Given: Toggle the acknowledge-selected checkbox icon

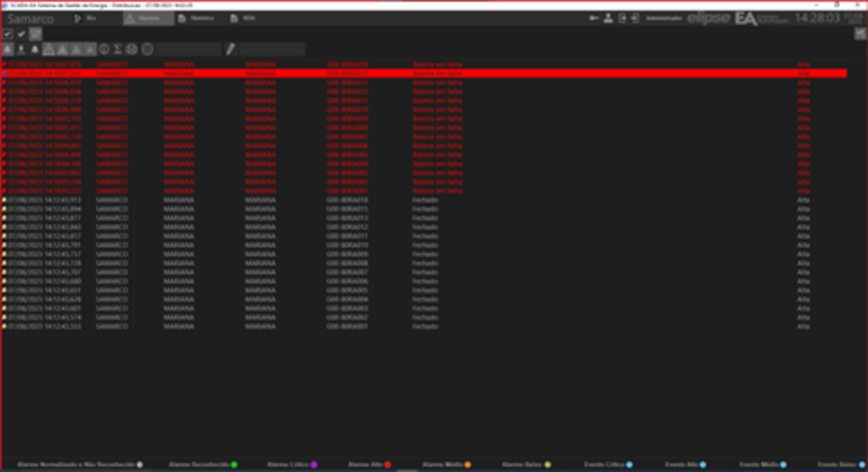Looking at the screenshot, I should coord(8,34).
